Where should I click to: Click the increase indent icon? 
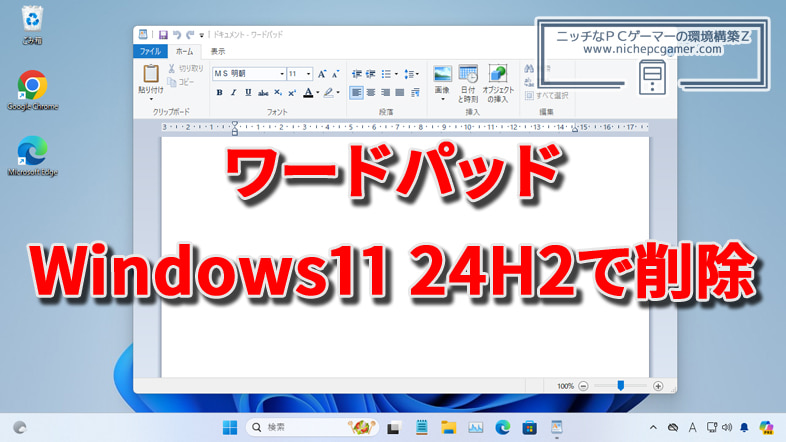[370, 74]
